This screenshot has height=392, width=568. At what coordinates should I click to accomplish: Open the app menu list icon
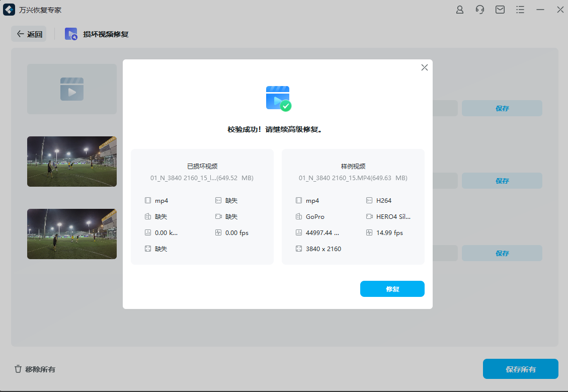click(x=520, y=9)
